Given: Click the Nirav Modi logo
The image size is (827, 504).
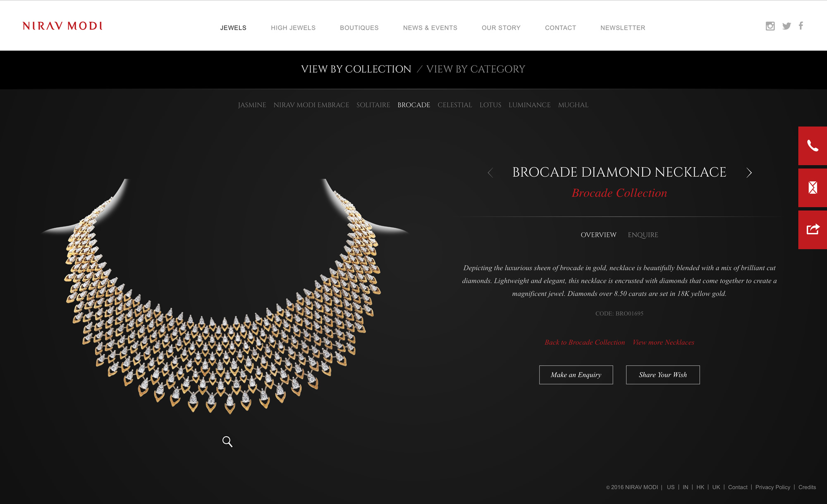Looking at the screenshot, I should pyautogui.click(x=62, y=26).
